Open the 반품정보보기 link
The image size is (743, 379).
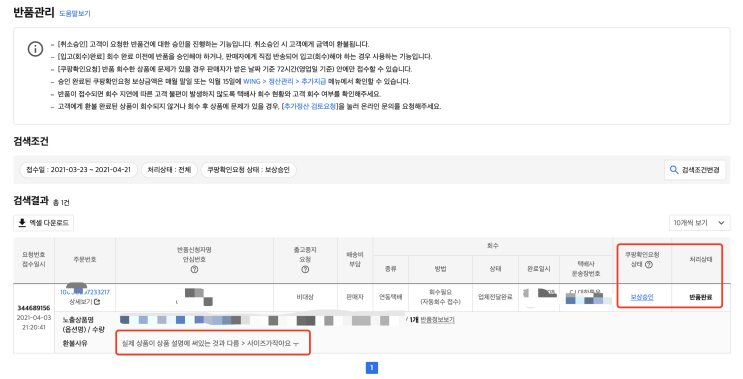(437, 320)
